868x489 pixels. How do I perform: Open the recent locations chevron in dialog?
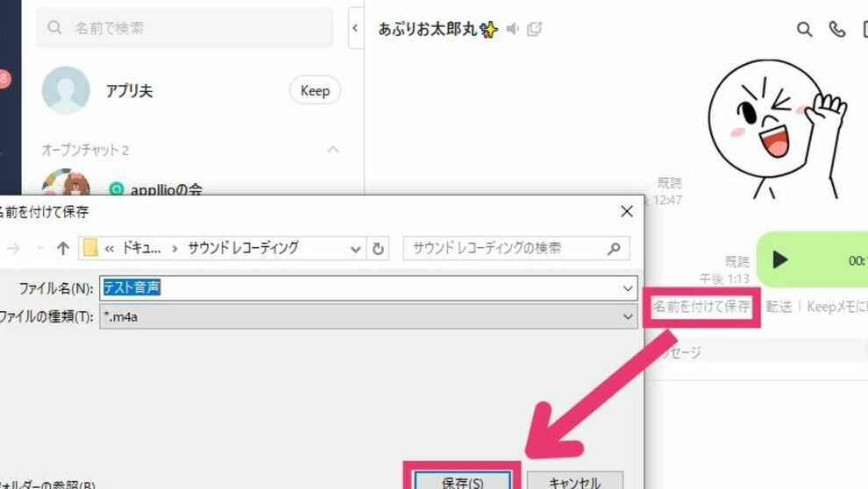[x=39, y=248]
